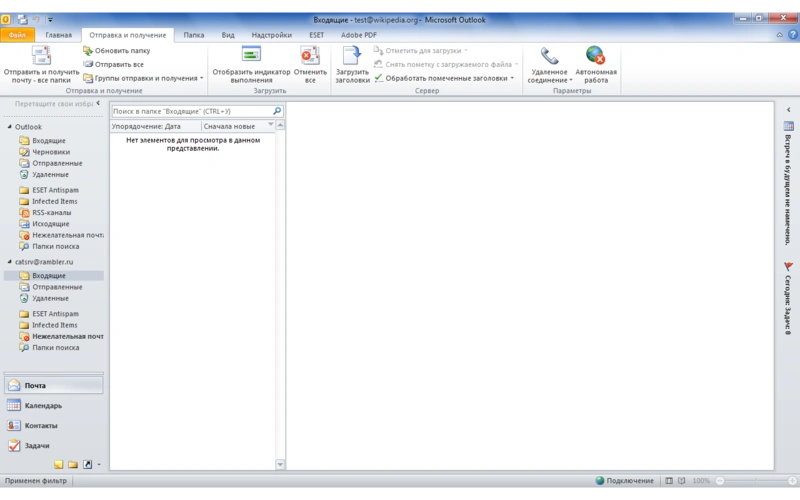800x500 pixels.
Task: Open Группы отправки и получения dropdown
Action: coord(143,78)
